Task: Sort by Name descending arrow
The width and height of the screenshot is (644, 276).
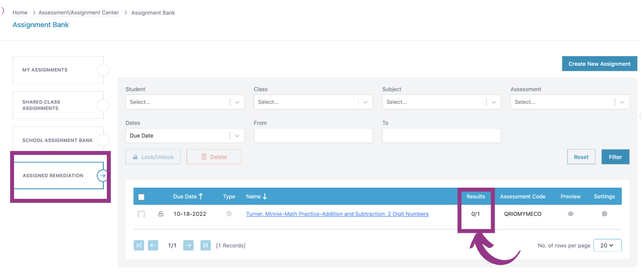Action: coord(265,196)
